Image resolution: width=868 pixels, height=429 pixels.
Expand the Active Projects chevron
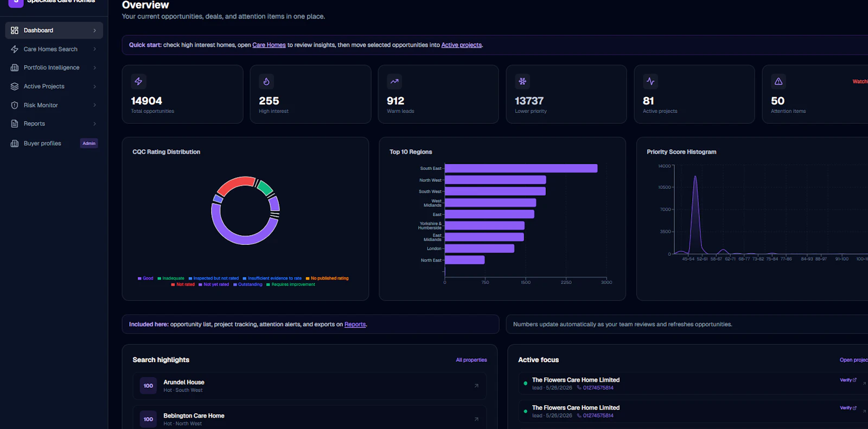coord(94,86)
